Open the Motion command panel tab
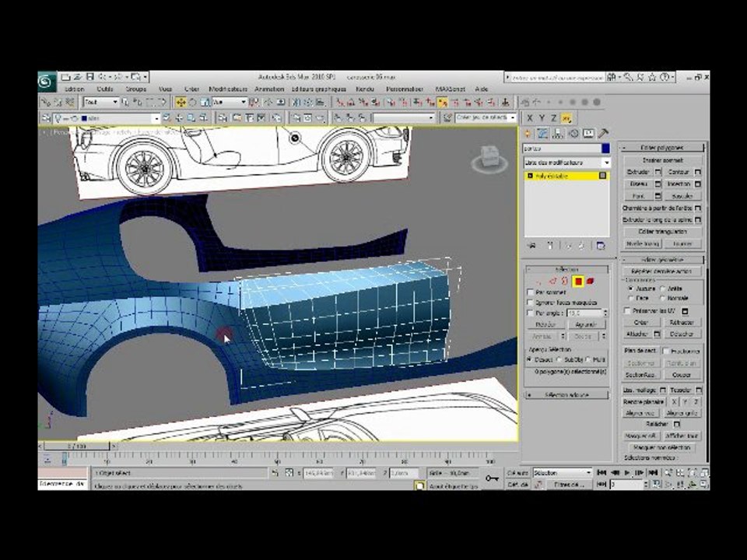Viewport: 747px width, 560px height. [x=573, y=134]
